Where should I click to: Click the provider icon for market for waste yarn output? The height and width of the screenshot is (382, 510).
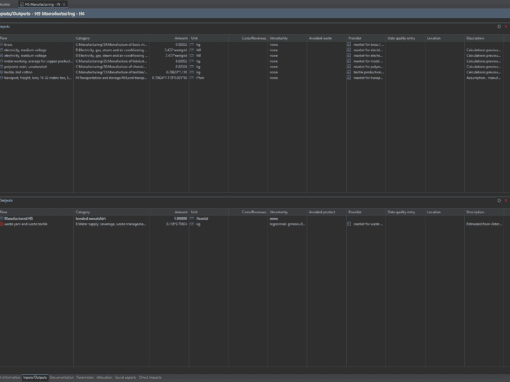pos(349,224)
